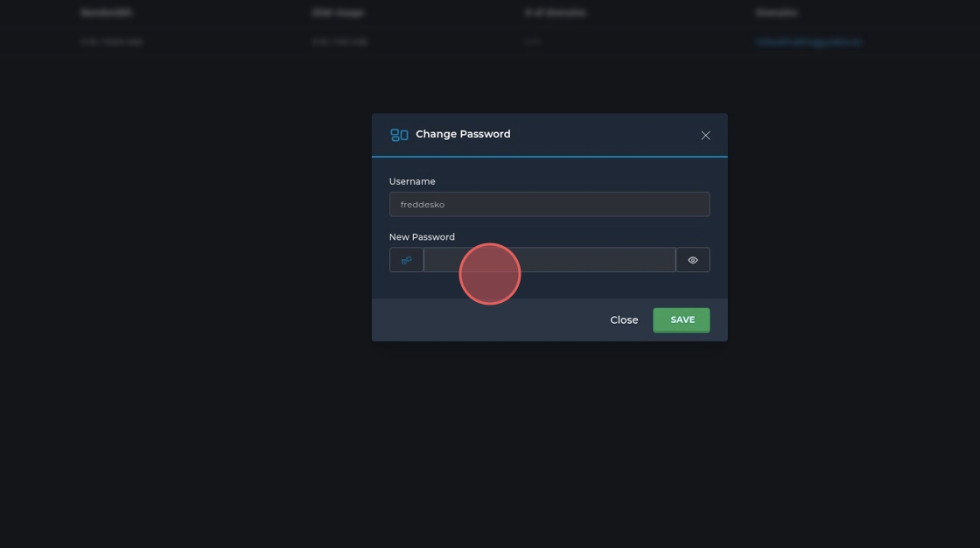Toggle password visibility with the eye icon
The height and width of the screenshot is (548, 980).
[x=692, y=260]
